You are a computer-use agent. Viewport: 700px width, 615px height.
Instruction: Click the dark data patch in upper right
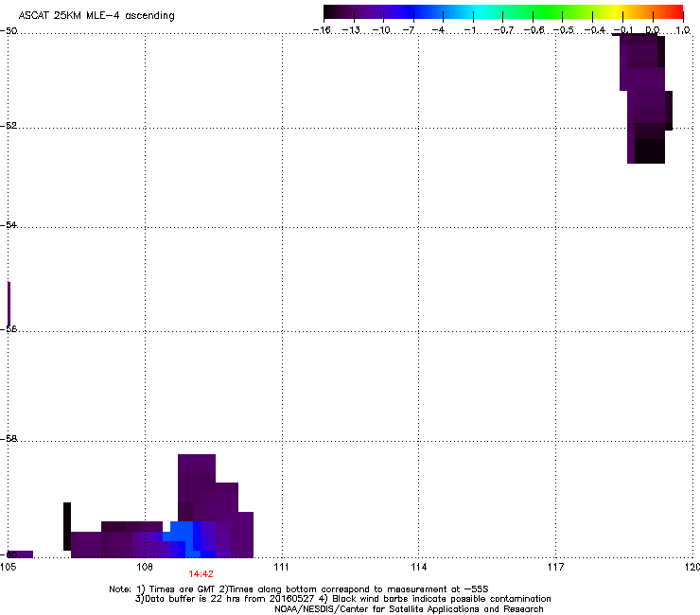coord(645,98)
